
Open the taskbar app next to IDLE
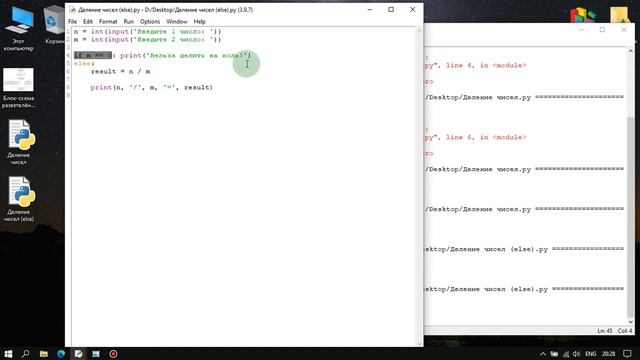point(96,354)
